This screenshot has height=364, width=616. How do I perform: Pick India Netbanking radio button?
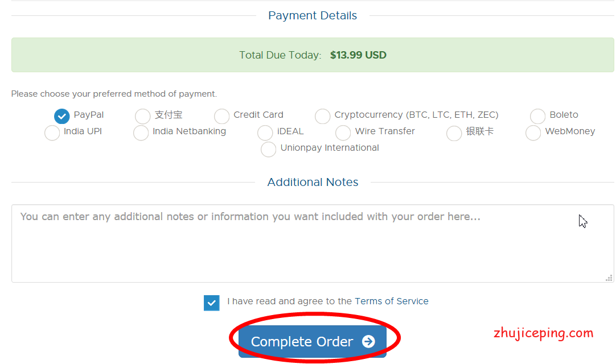(x=141, y=133)
